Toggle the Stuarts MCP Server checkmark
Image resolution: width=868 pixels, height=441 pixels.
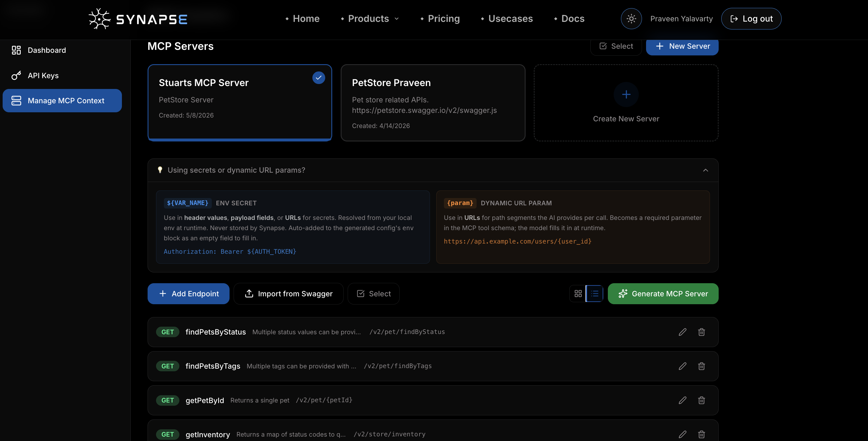click(x=318, y=78)
